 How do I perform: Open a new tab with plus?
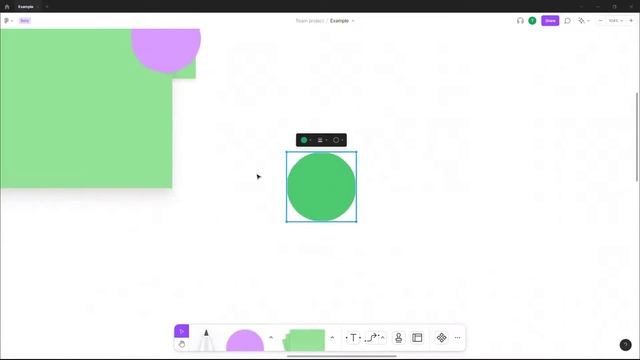tap(47, 7)
